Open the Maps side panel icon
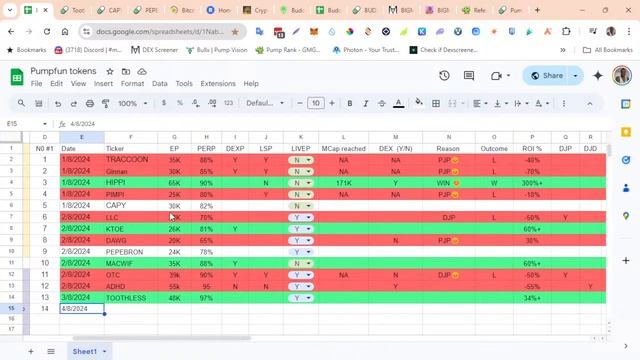Viewport: 640px width, 360px height. [x=626, y=216]
